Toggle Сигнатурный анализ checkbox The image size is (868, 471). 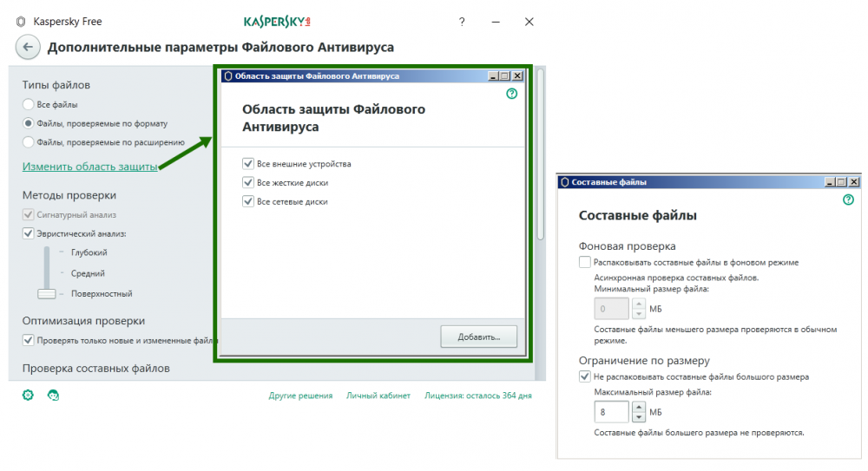29,214
